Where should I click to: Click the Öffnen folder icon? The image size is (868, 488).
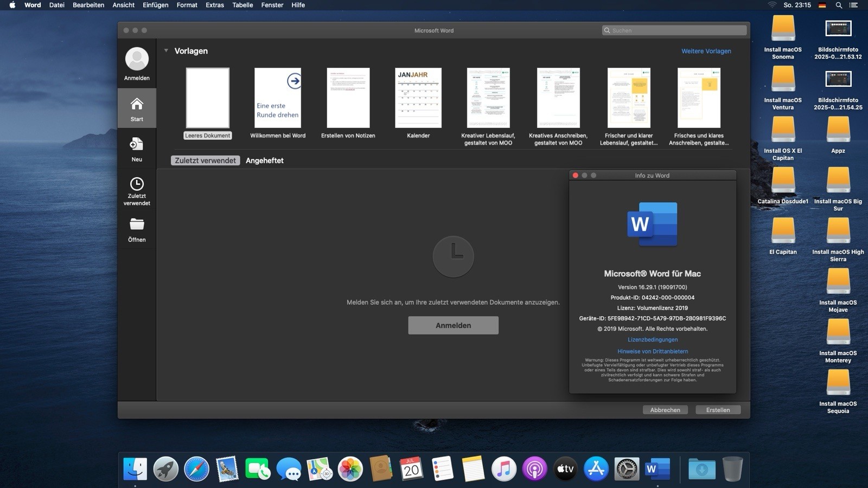137,224
